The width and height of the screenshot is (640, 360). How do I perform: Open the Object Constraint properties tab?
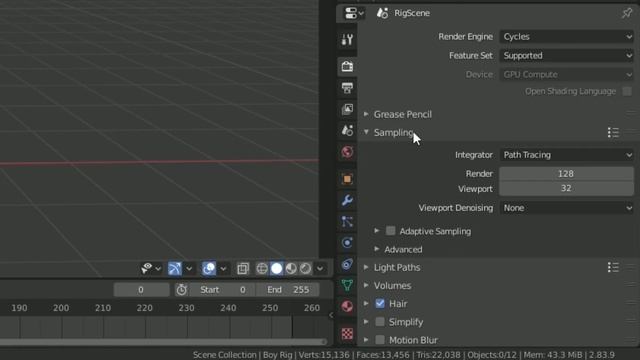pos(347,264)
